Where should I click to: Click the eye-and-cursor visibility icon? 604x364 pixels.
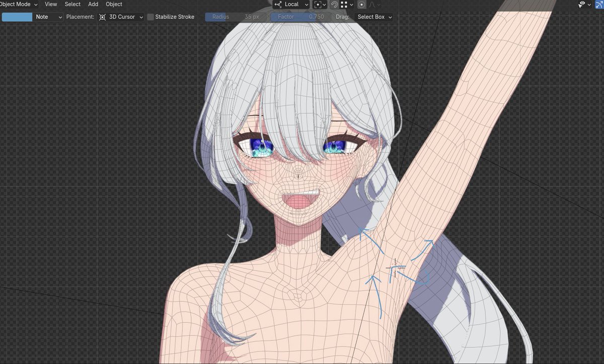pyautogui.click(x=581, y=5)
